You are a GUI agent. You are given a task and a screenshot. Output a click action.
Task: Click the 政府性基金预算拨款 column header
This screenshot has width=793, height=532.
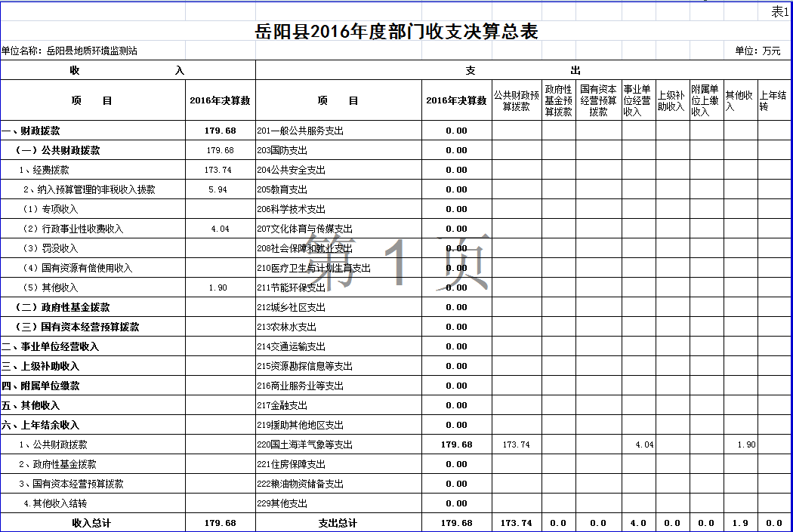click(x=559, y=101)
